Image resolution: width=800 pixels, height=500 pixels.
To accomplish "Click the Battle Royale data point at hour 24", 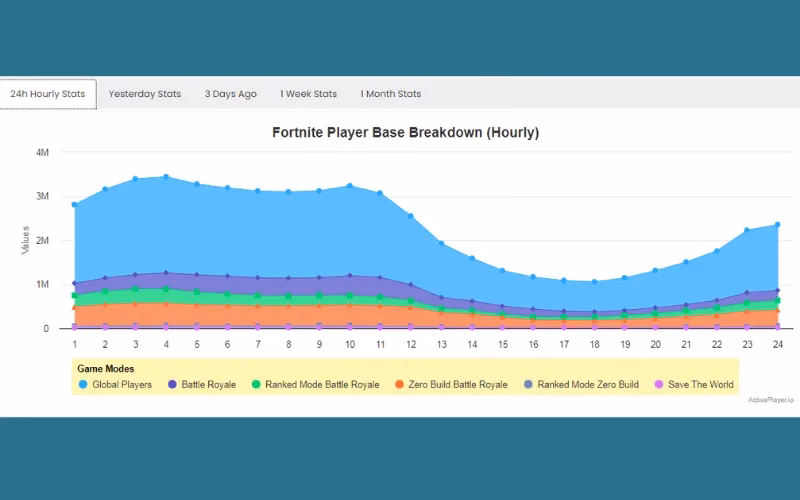I will (x=778, y=290).
